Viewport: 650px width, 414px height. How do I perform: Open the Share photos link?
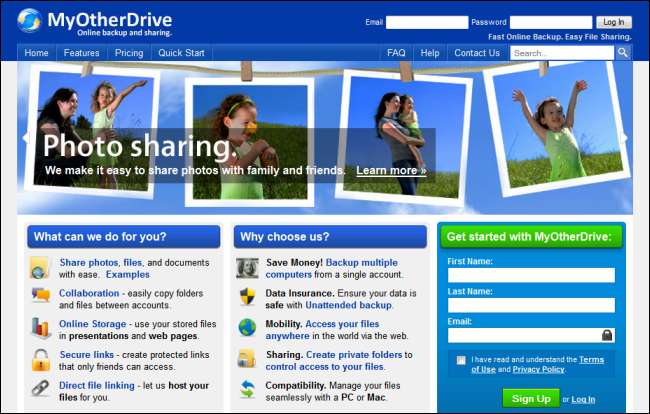pos(89,263)
